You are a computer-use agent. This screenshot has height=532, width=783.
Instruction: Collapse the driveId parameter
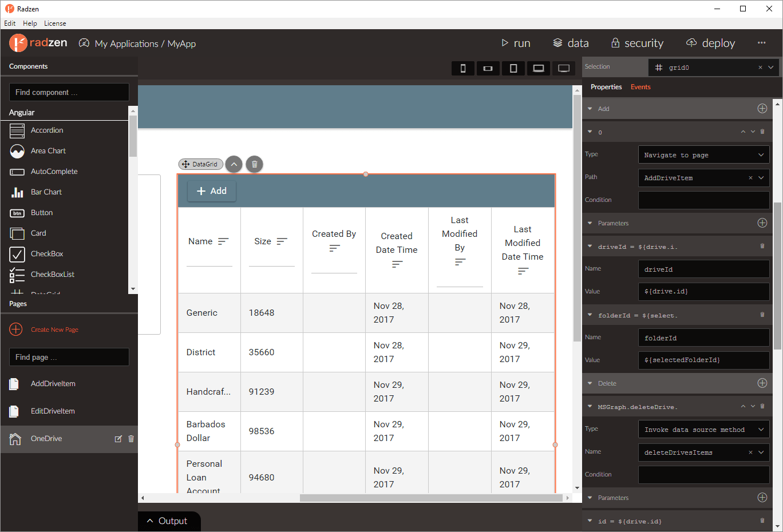[x=590, y=247]
